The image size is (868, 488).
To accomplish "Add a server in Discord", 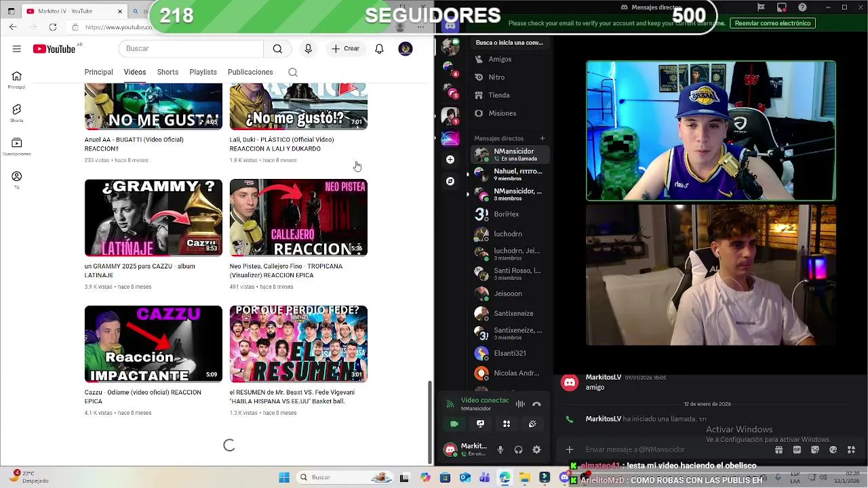I will 450,159.
